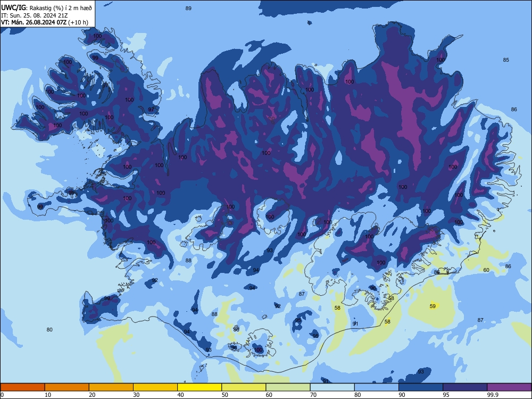Screen dimensions: 532x399
Task: Click the legend tick label '10'
Action: click(x=48, y=395)
